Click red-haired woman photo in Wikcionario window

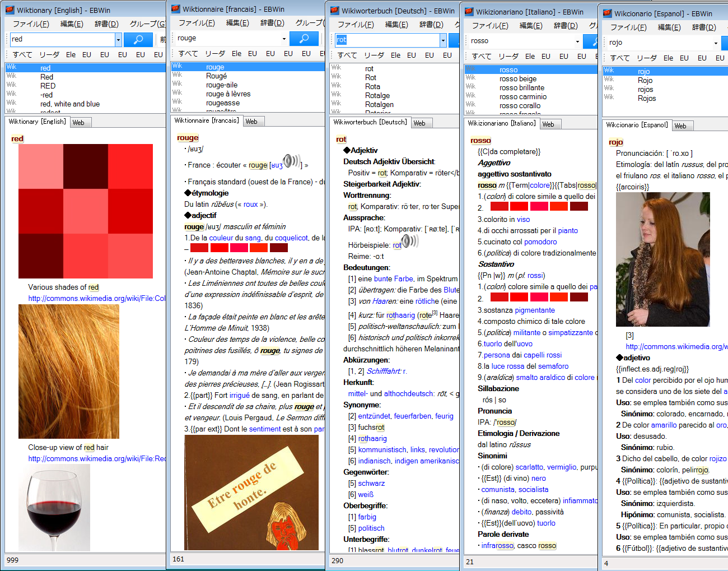tap(662, 259)
